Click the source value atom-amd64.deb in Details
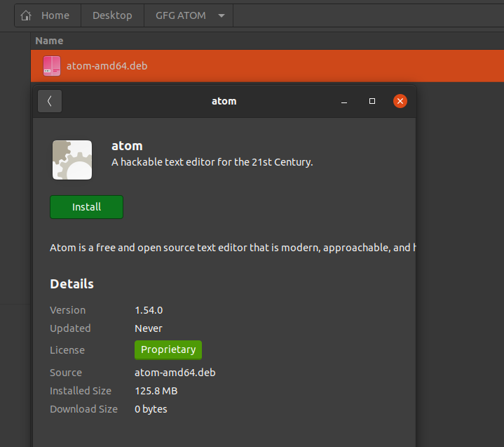504x447 pixels. (x=175, y=373)
